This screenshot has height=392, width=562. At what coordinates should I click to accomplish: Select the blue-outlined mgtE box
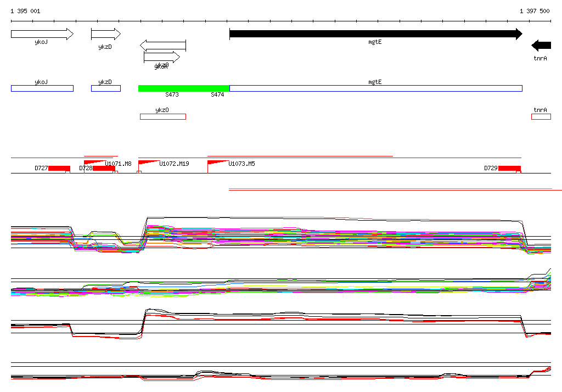pyautogui.click(x=375, y=88)
